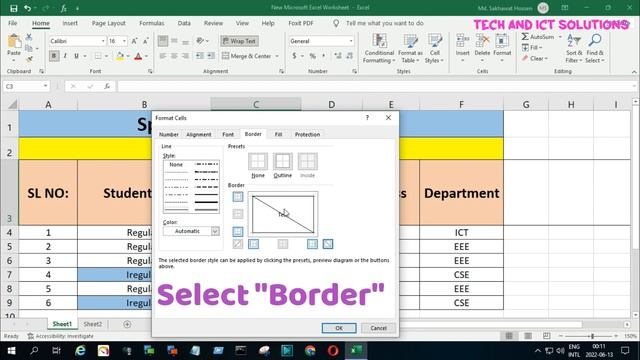Click the Insert Function fx icon
The height and width of the screenshot is (360, 640).
(107, 86)
